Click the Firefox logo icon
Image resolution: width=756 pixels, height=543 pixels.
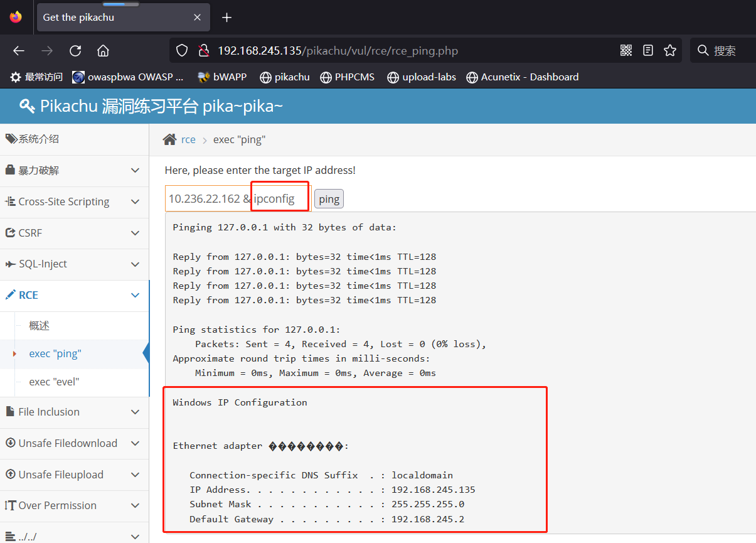click(x=16, y=17)
